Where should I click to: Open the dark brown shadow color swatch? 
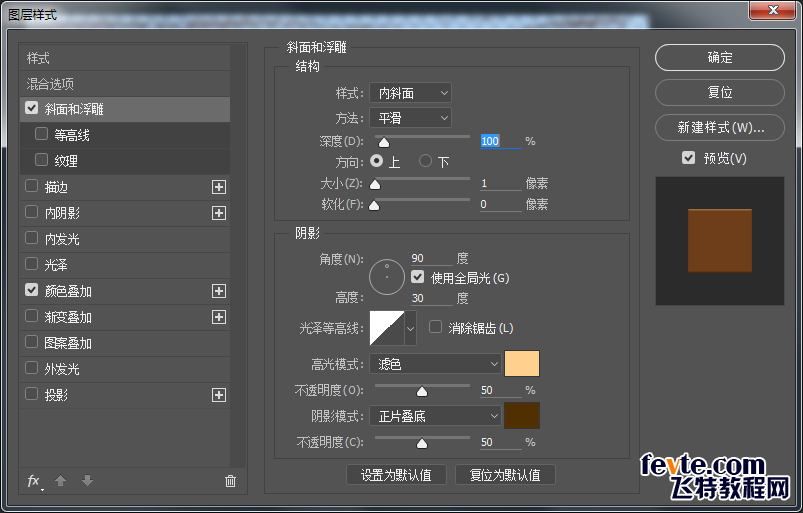point(522,415)
